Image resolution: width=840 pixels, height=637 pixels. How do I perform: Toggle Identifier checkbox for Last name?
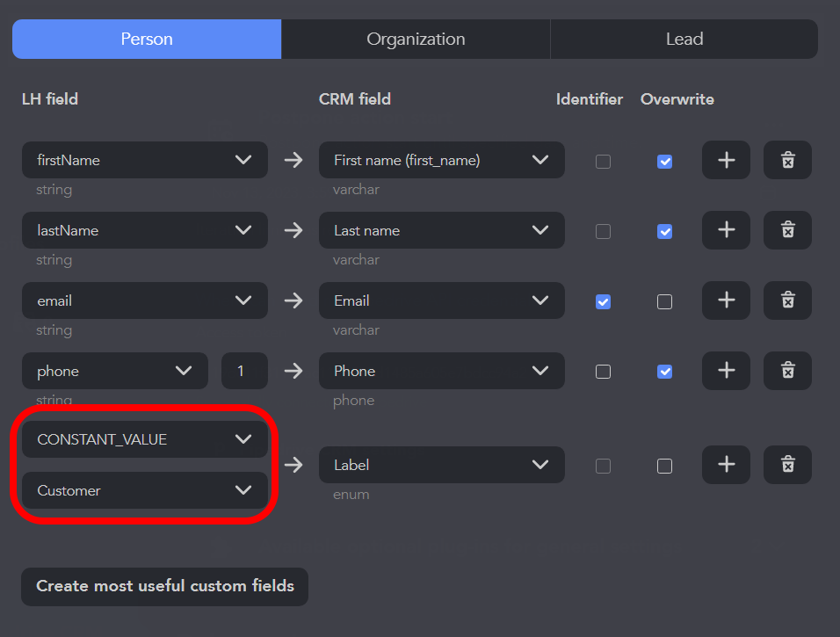click(x=604, y=231)
